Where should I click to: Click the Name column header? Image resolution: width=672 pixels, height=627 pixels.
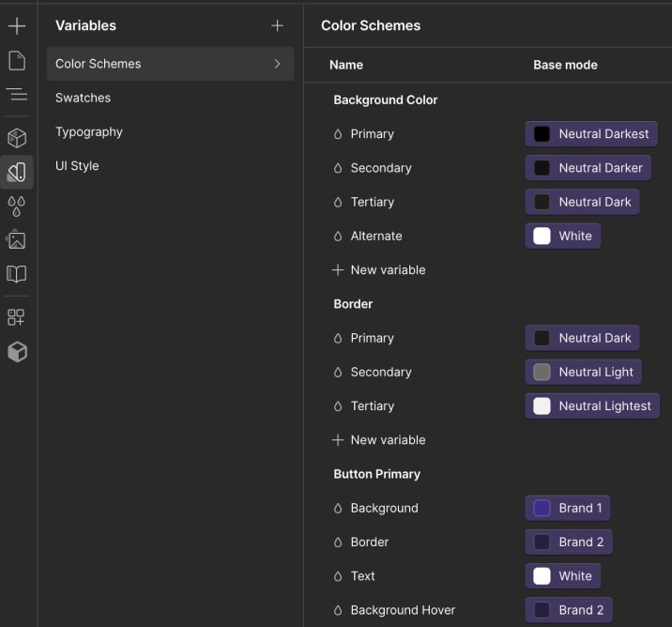[346, 65]
